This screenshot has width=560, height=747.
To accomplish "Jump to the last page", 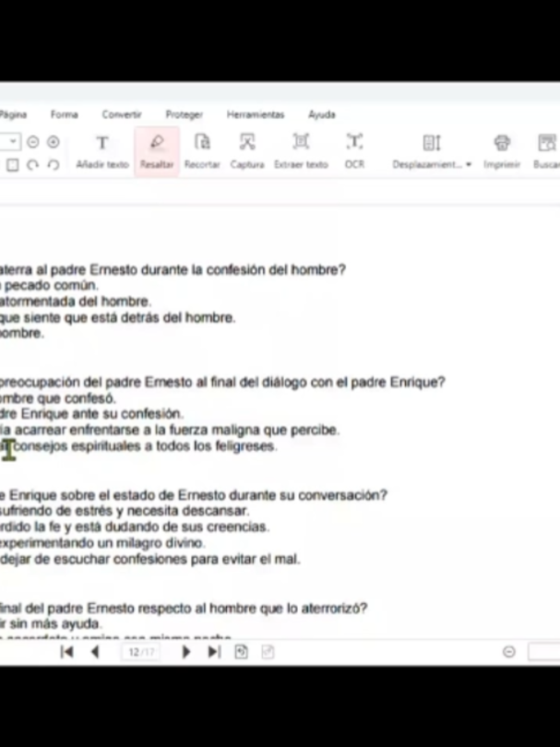I will 214,652.
